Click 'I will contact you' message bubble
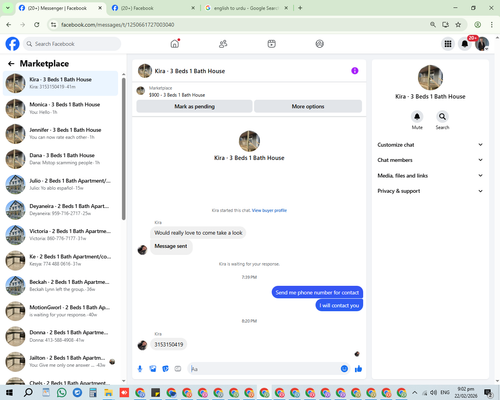Screen dimensions: 500x400 [339, 305]
